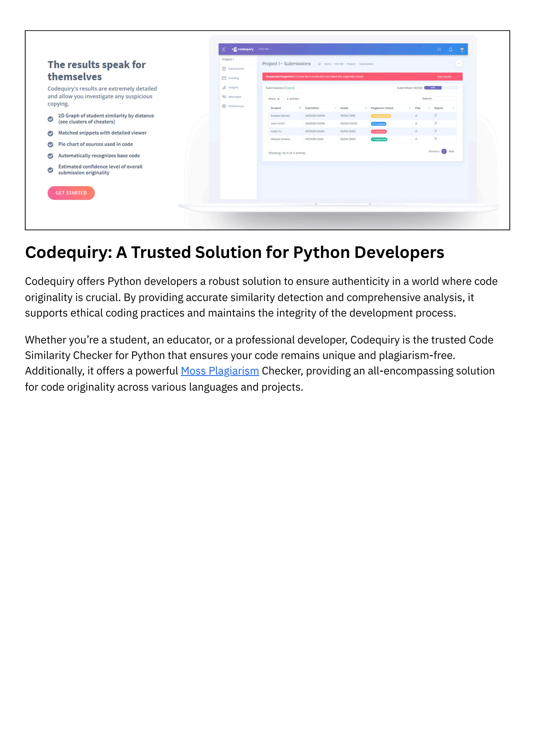Open notifications bell icon
535x756 pixels.
[x=450, y=49]
